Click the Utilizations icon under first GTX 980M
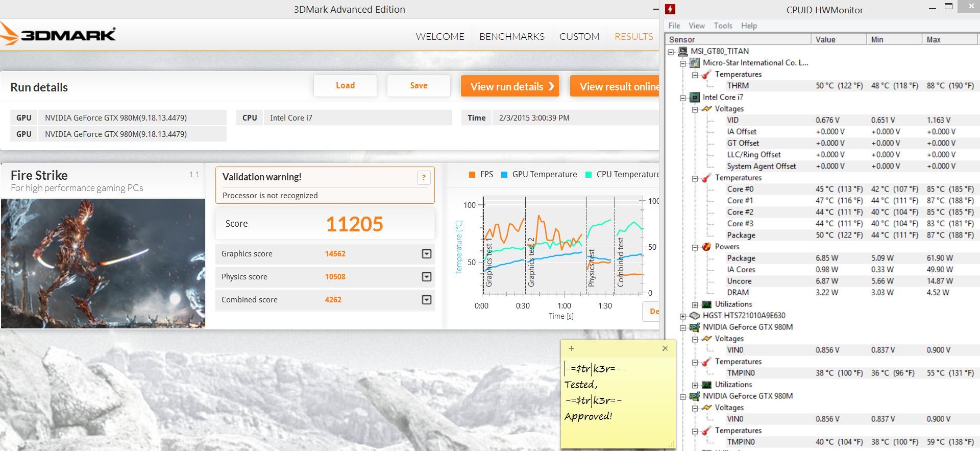This screenshot has height=451, width=980. pyautogui.click(x=707, y=385)
